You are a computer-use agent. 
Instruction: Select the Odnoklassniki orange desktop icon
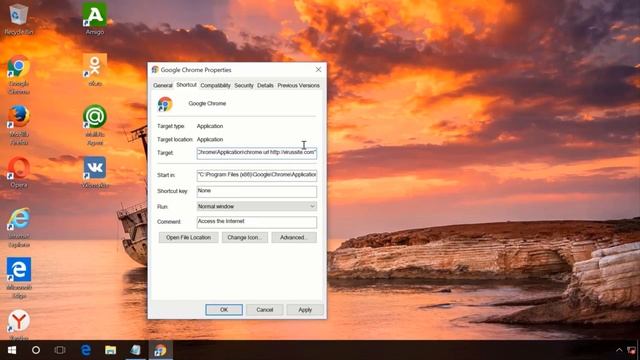tap(95, 69)
